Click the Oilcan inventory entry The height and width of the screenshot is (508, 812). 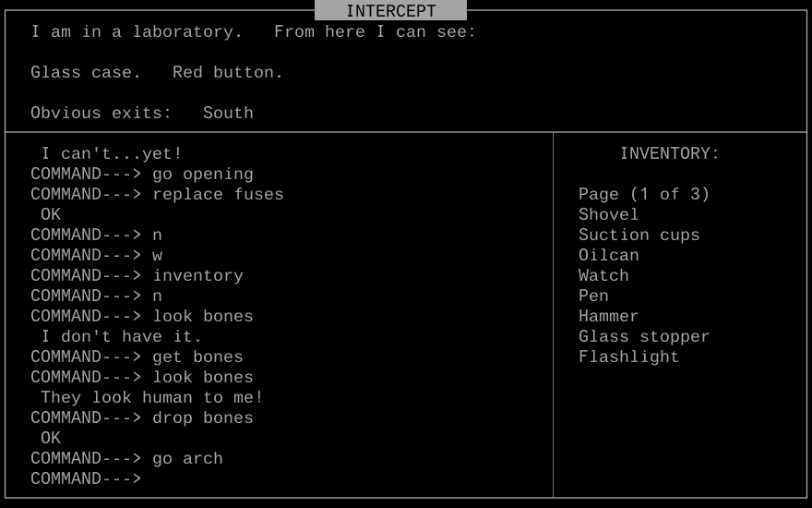pyautogui.click(x=608, y=255)
